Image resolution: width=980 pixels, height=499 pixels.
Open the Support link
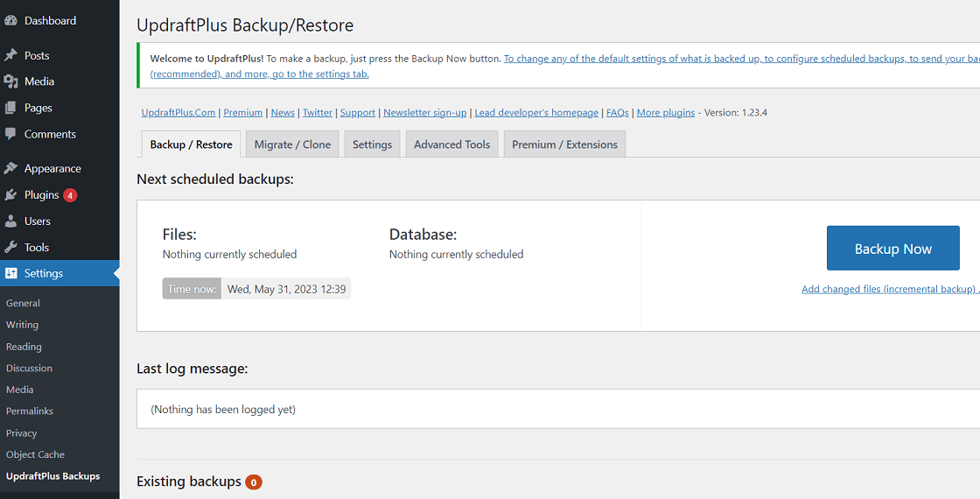[x=358, y=113]
